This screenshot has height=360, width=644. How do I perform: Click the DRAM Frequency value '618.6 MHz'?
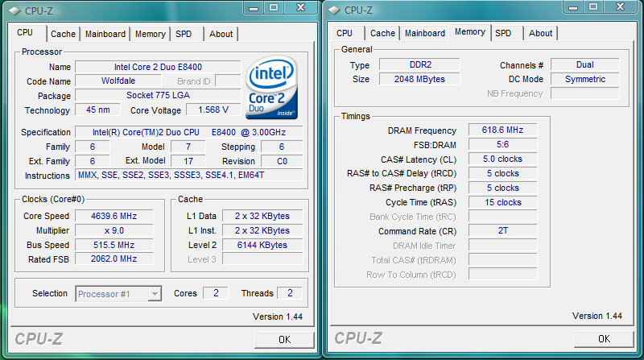[502, 130]
